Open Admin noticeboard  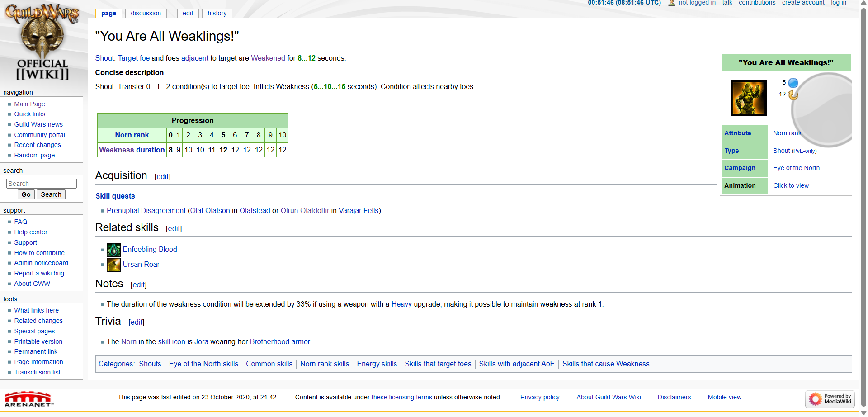tap(41, 263)
